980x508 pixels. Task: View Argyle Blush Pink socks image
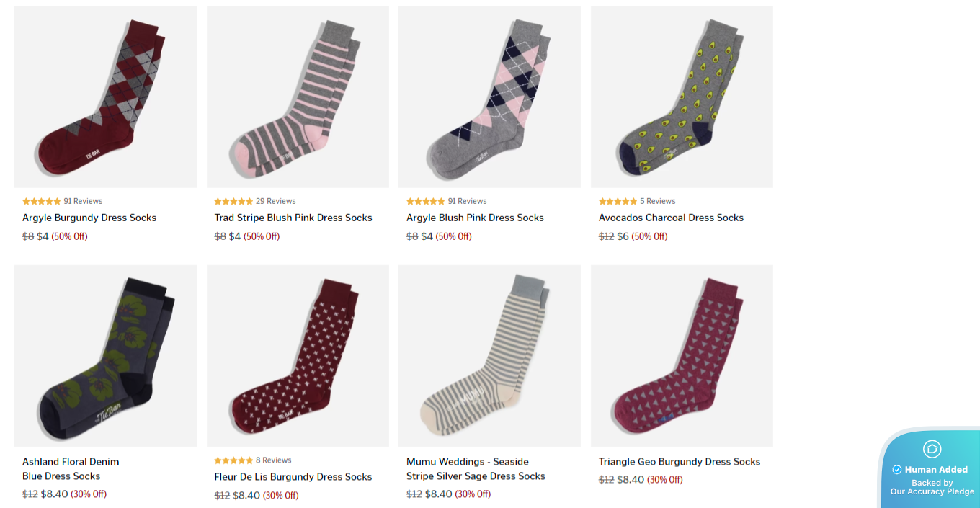pos(489,97)
